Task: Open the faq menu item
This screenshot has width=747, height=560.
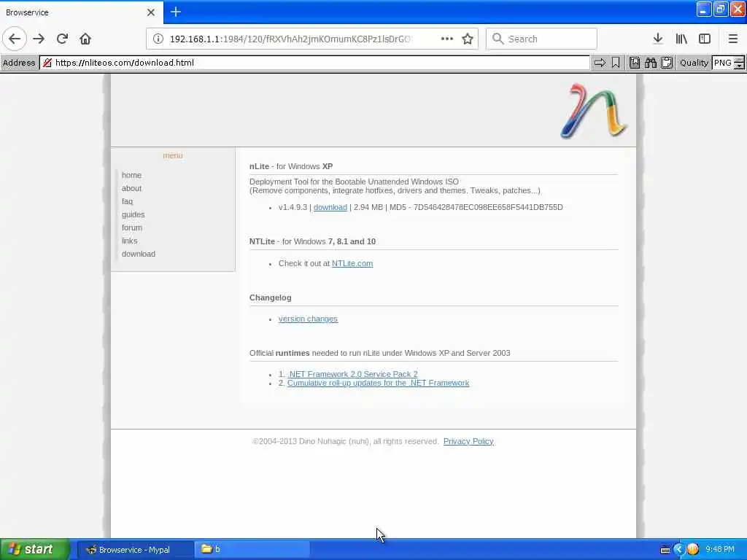Action: [x=127, y=201]
